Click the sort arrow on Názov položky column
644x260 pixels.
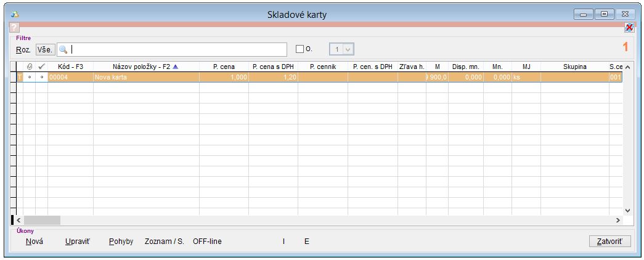point(175,67)
